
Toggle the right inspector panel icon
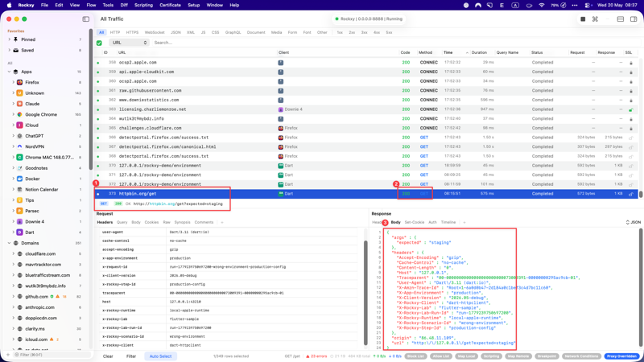(x=634, y=19)
